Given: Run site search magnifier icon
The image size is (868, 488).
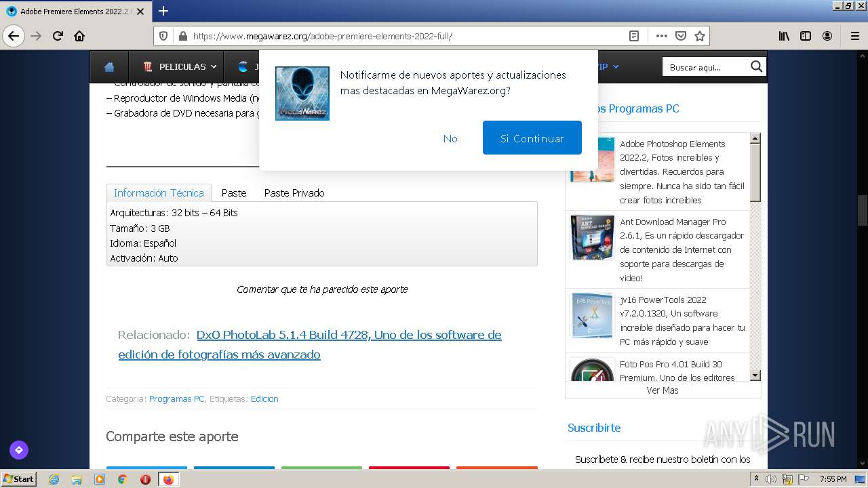Looking at the screenshot, I should (757, 66).
